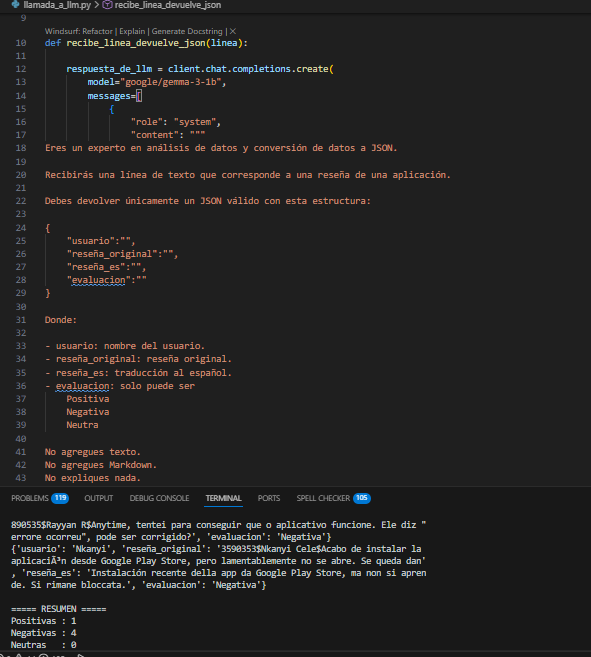Switch to the PROBLEMS panel tab
The width and height of the screenshot is (591, 657).
[x=30, y=498]
